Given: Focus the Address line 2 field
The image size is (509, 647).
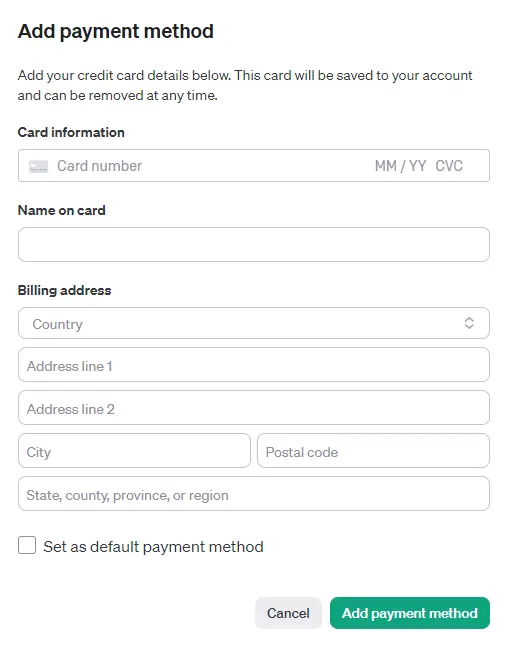Looking at the screenshot, I should [254, 408].
